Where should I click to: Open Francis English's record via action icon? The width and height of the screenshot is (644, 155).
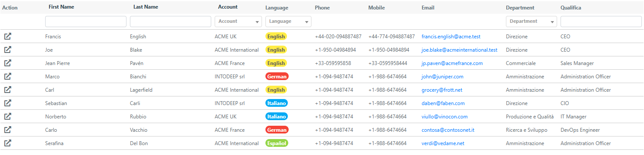coord(8,37)
